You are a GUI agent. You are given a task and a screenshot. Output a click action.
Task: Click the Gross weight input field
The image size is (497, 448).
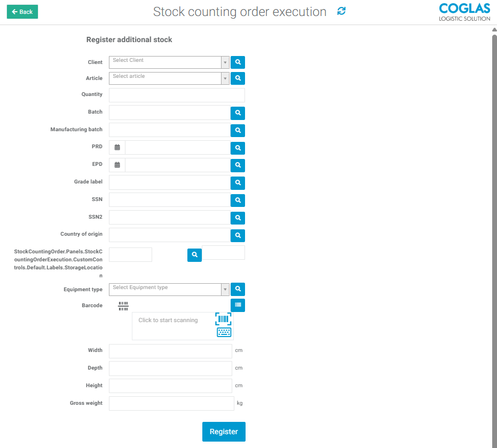(171, 403)
